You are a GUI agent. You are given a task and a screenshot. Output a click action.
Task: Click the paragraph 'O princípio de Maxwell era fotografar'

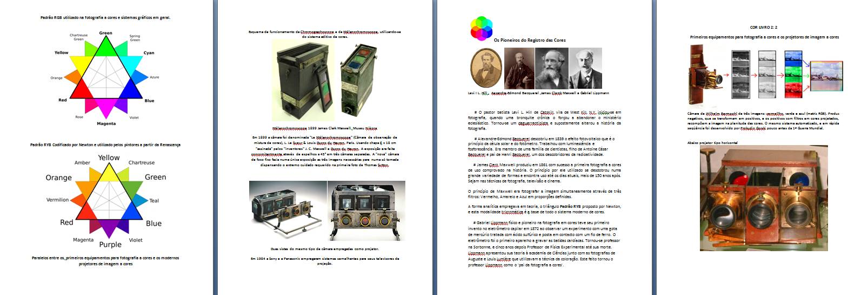[544, 194]
